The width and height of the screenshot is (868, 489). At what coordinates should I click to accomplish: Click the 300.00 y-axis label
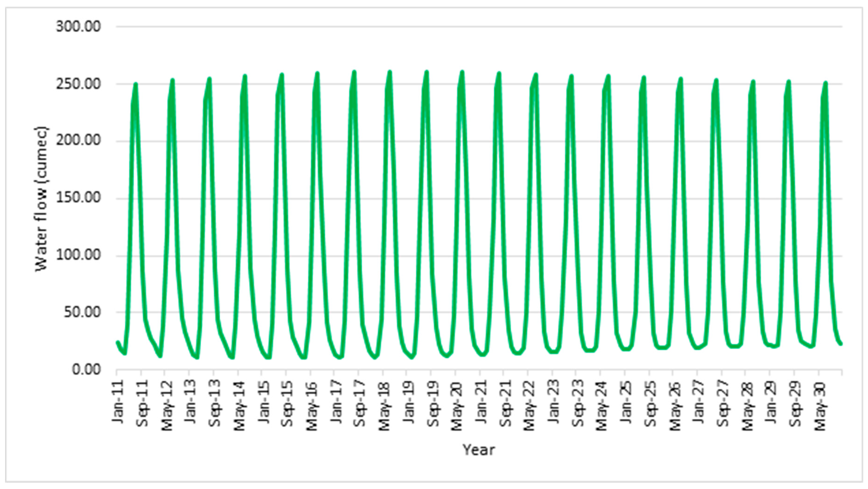[78, 27]
